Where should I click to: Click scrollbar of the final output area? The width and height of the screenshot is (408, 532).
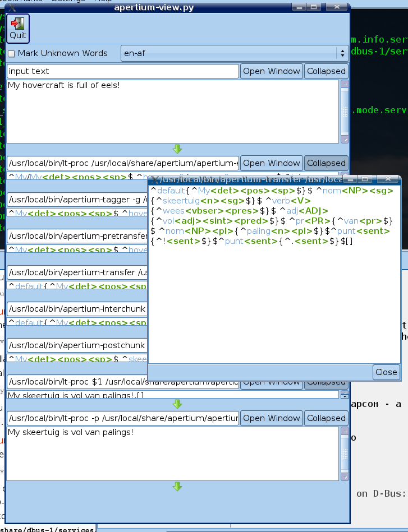tap(345, 454)
